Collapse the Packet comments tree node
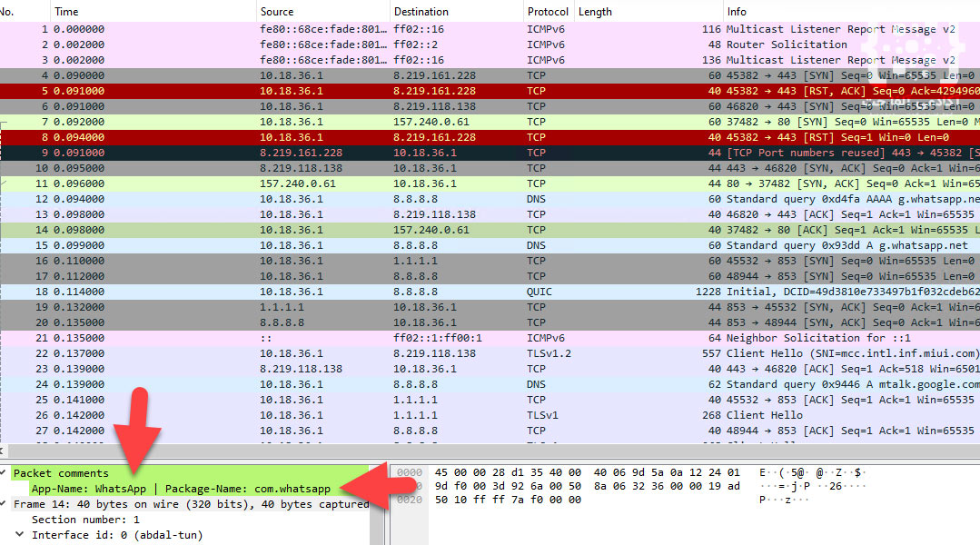The width and height of the screenshot is (980, 545). click(x=4, y=473)
